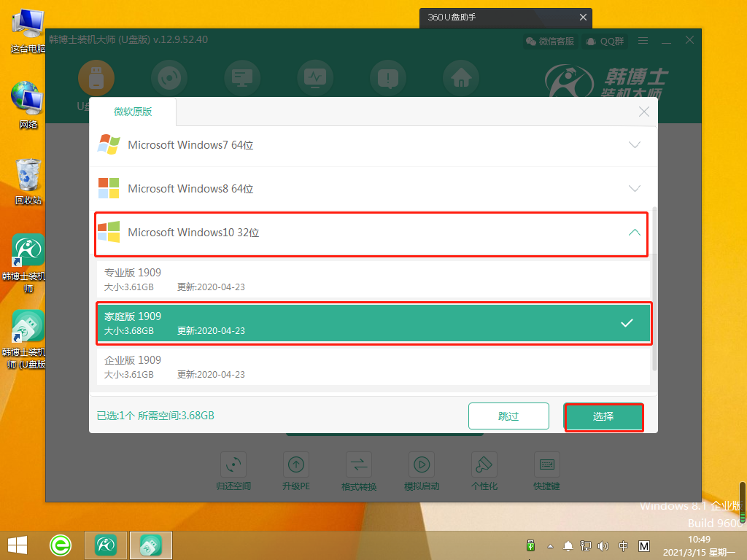Click the 格式转换 icon
The image size is (747, 560).
(x=358, y=464)
